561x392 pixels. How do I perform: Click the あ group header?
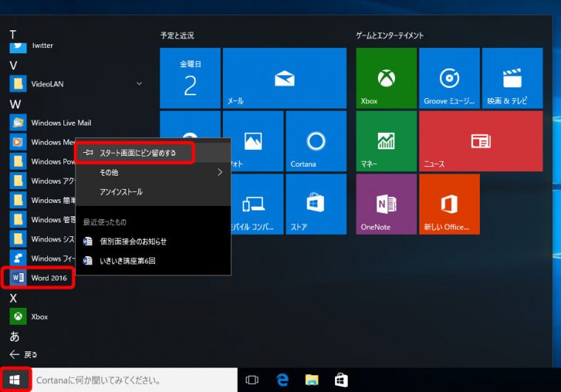14,337
